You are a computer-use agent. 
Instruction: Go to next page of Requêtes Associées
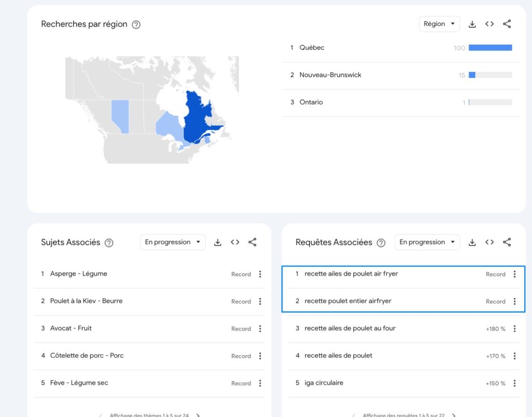tap(454, 415)
